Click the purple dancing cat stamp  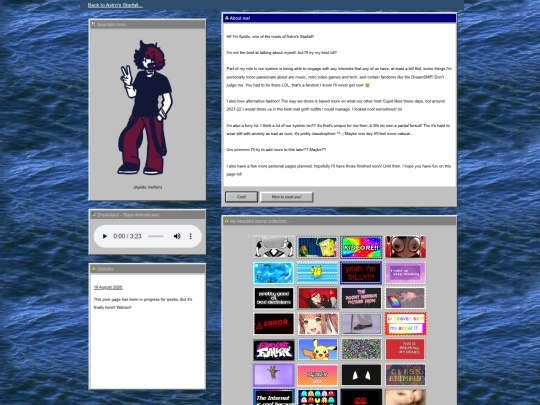[274, 375]
